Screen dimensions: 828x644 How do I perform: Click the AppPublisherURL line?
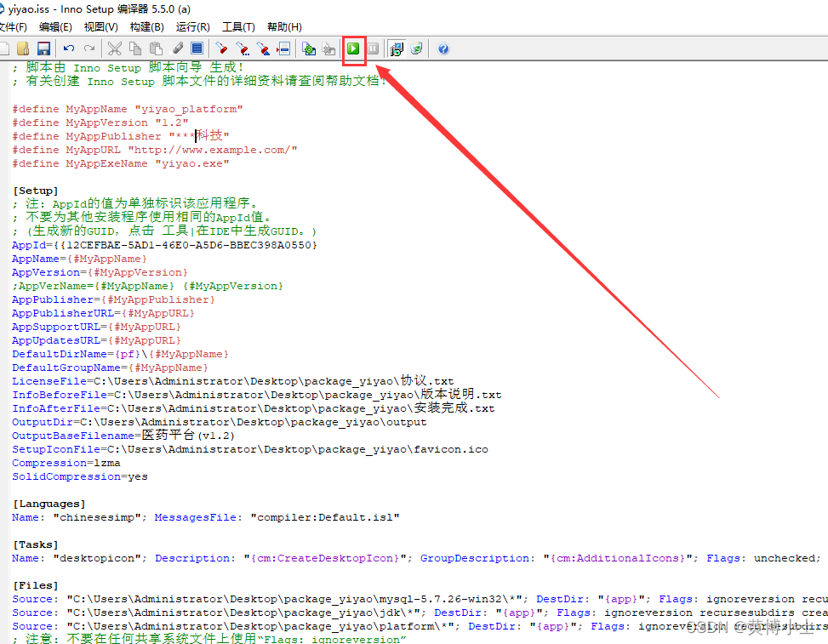click(103, 314)
